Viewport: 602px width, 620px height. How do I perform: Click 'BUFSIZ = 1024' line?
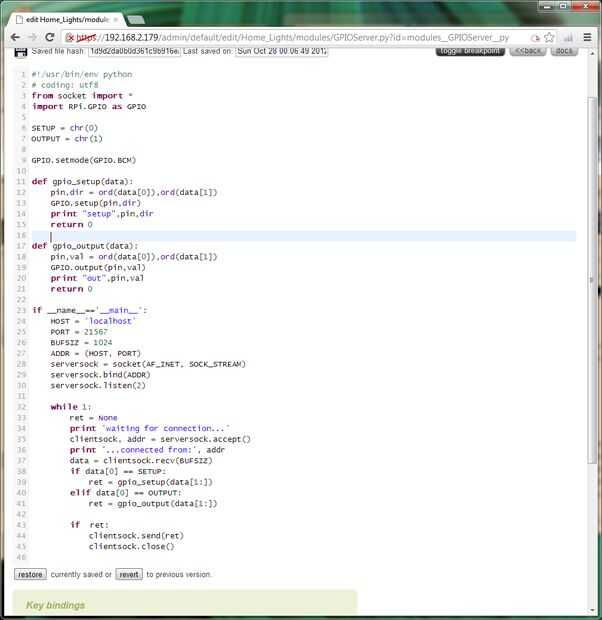(81, 342)
